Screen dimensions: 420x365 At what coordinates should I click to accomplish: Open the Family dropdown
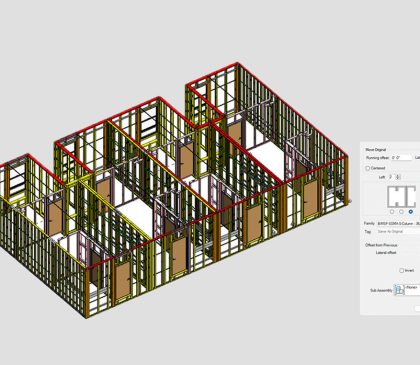(398, 223)
